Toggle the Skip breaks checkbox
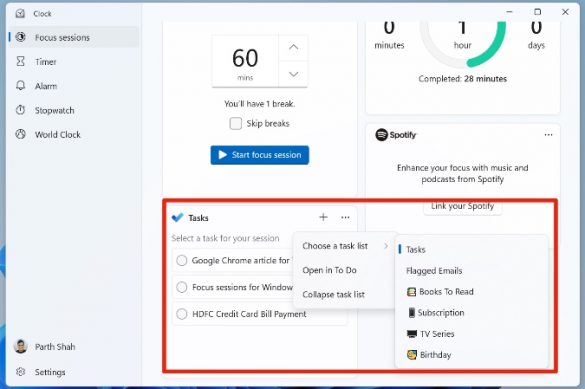Viewport: 585px width, 389px height. tap(235, 123)
